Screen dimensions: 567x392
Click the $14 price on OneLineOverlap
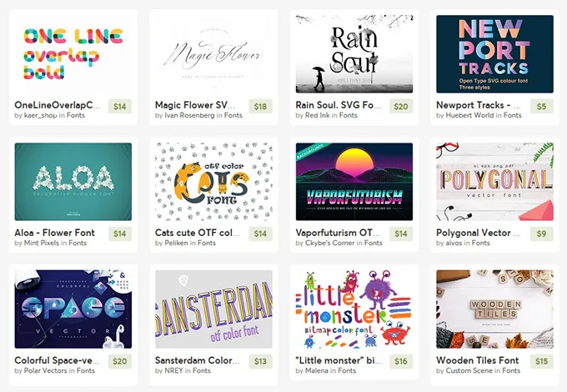pyautogui.click(x=120, y=106)
